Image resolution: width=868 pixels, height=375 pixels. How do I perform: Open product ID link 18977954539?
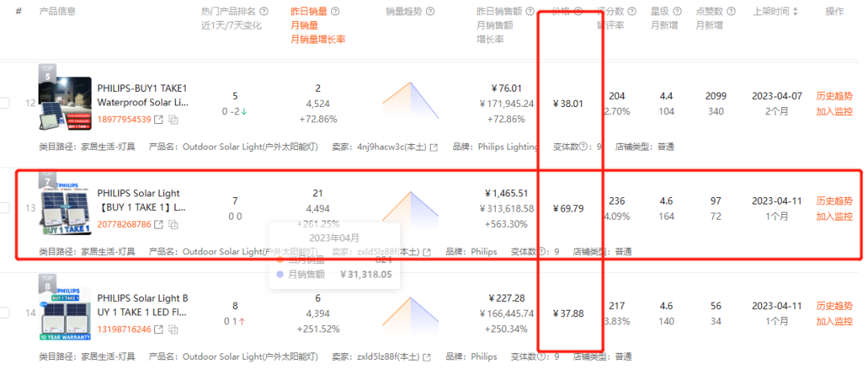124,120
